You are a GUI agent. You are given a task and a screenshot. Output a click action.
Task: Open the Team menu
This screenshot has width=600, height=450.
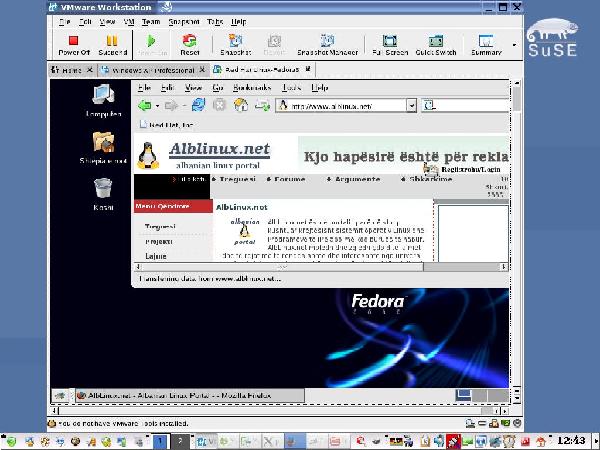coord(151,22)
